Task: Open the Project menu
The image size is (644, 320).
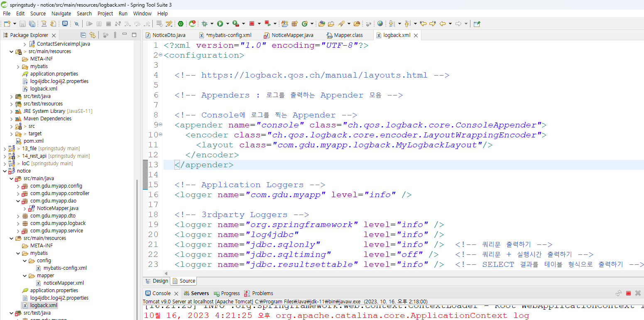Action: [x=105, y=13]
